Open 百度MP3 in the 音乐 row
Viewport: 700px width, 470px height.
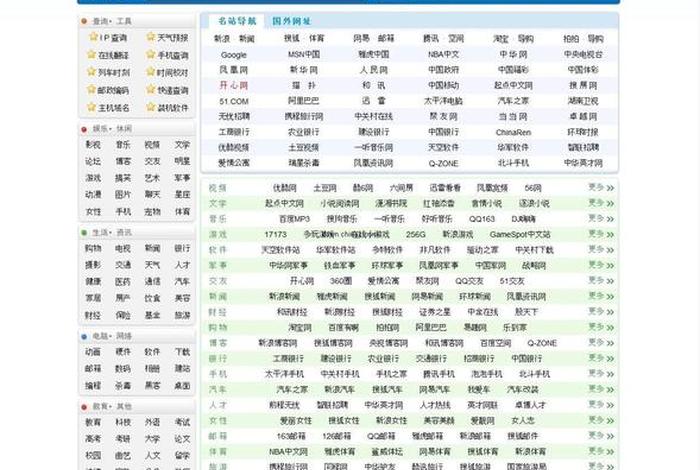coord(294,219)
